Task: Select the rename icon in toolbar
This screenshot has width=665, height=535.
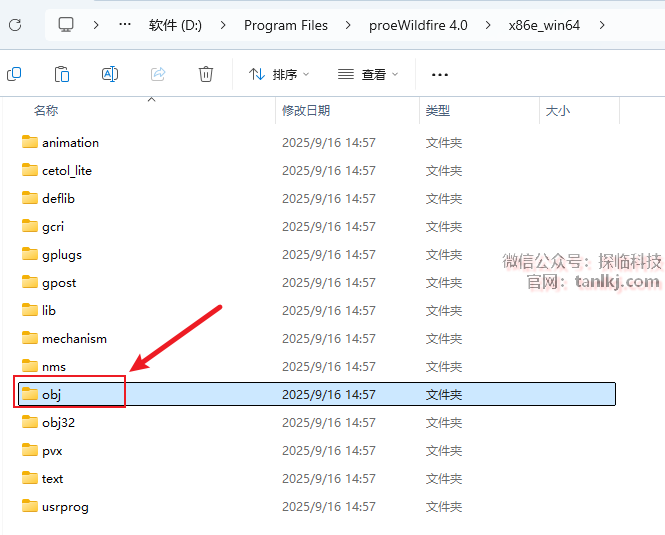Action: point(110,74)
